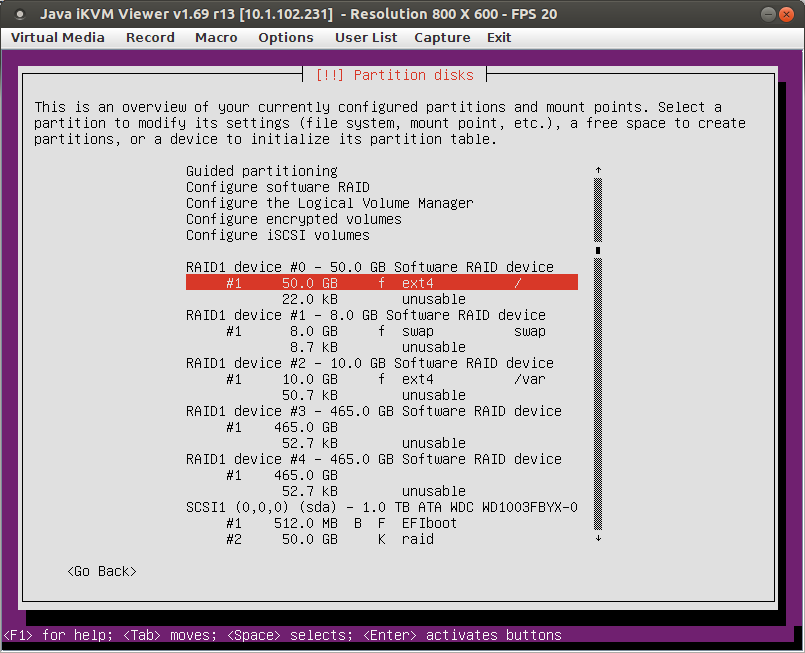Open the Virtual Media menu
This screenshot has height=653, width=805.
coord(58,37)
